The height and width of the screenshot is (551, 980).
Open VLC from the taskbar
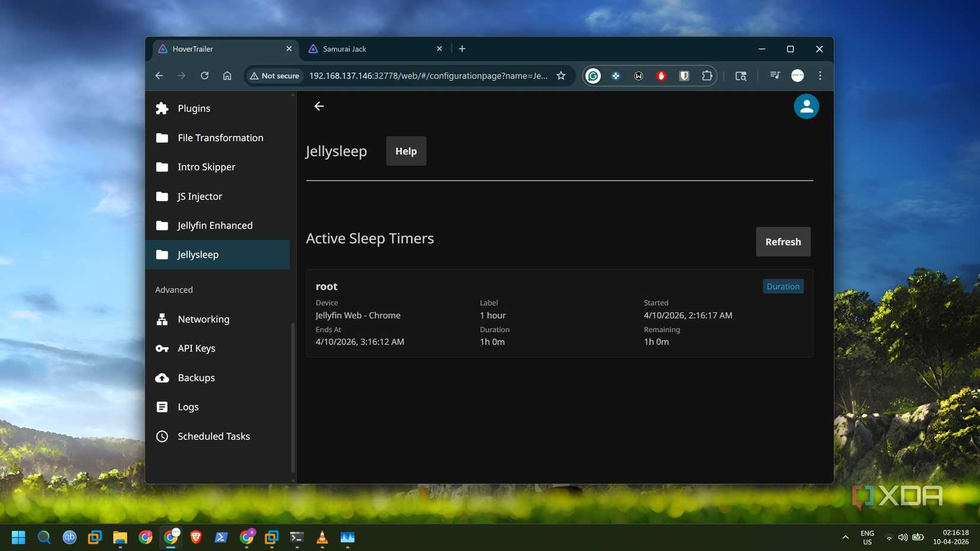click(322, 537)
